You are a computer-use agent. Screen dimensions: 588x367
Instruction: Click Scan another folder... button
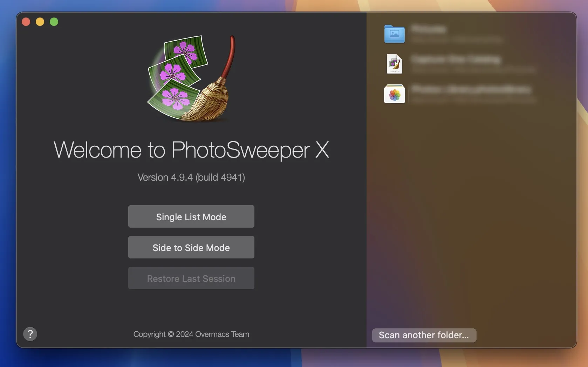[424, 335]
